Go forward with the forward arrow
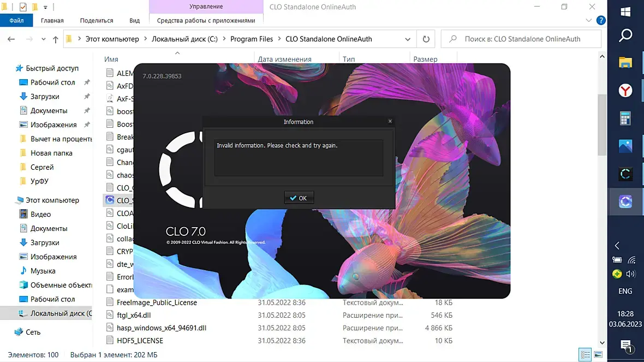 (29, 39)
